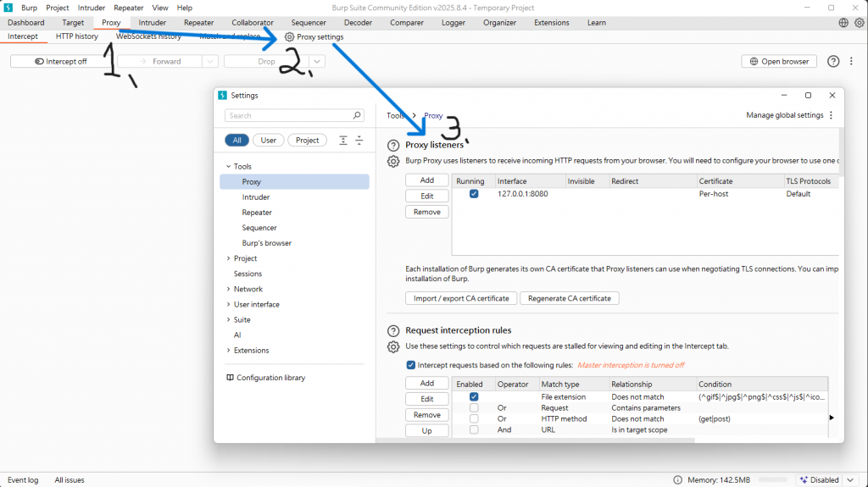Click All issues in status bar
The height and width of the screenshot is (487, 868).
[70, 480]
